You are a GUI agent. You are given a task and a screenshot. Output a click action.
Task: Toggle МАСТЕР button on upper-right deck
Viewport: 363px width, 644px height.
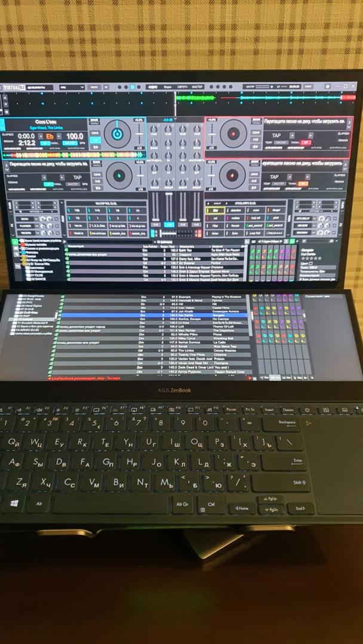click(x=282, y=143)
